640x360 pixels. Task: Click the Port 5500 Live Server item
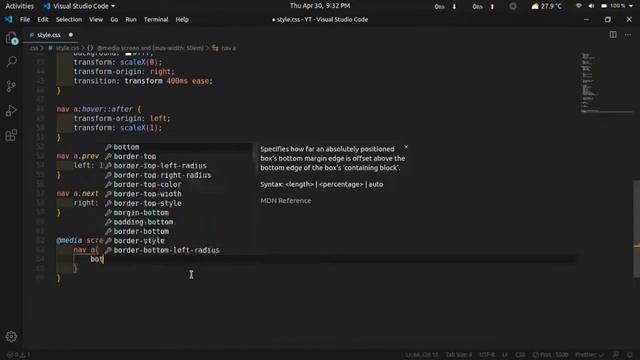tap(550, 355)
